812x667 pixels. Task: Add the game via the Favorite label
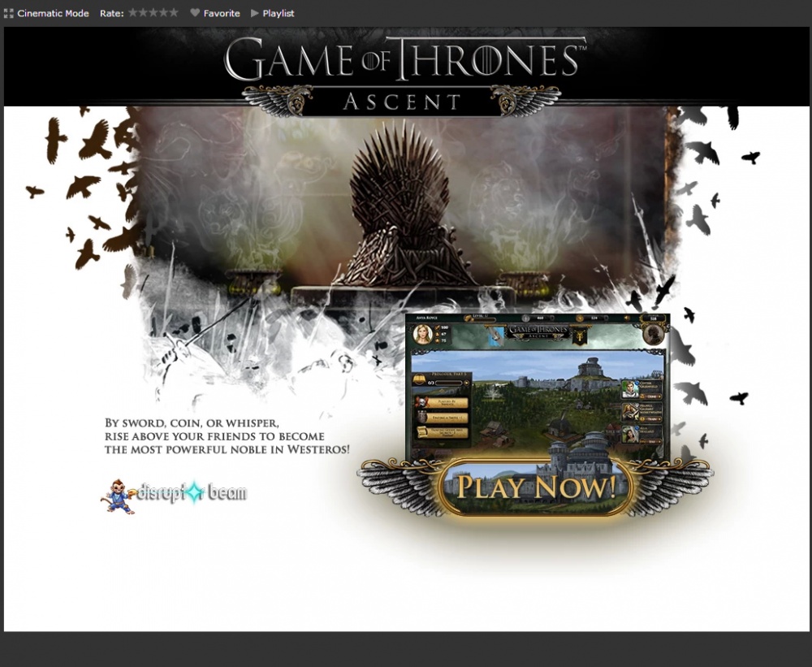pos(222,14)
